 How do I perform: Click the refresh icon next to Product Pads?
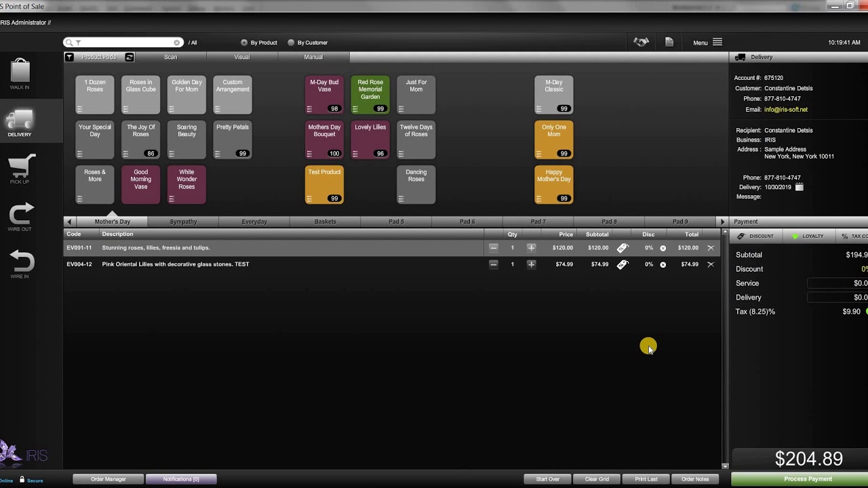(x=130, y=57)
